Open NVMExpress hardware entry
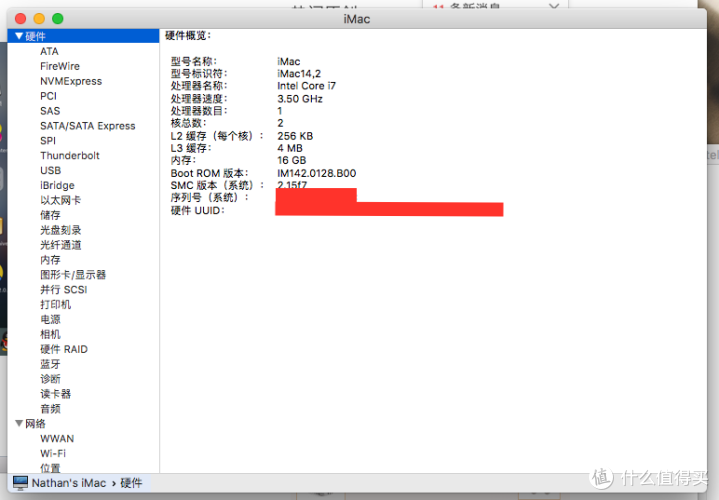Viewport: 719px width, 500px height. (x=71, y=81)
